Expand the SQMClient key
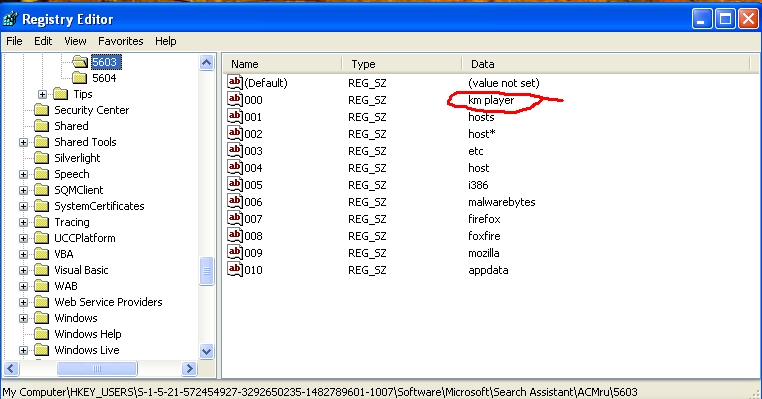Image resolution: width=762 pixels, height=399 pixels. [x=23, y=191]
